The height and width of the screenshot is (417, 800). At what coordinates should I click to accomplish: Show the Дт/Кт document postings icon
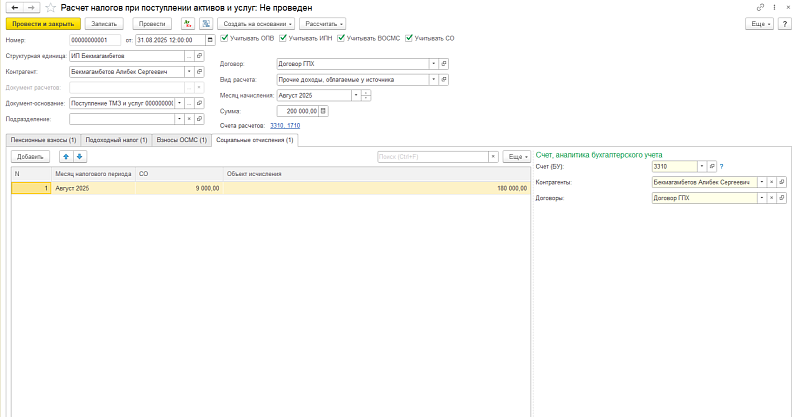tap(187, 23)
